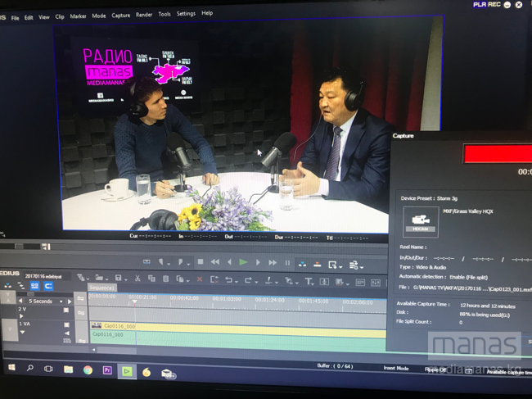Click the Insert to Timeline icon
Screen dimensions: 532x399
pos(302,264)
